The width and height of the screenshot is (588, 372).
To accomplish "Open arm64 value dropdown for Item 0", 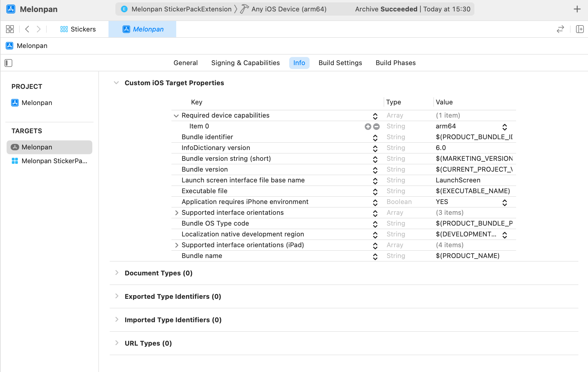I will tap(505, 127).
